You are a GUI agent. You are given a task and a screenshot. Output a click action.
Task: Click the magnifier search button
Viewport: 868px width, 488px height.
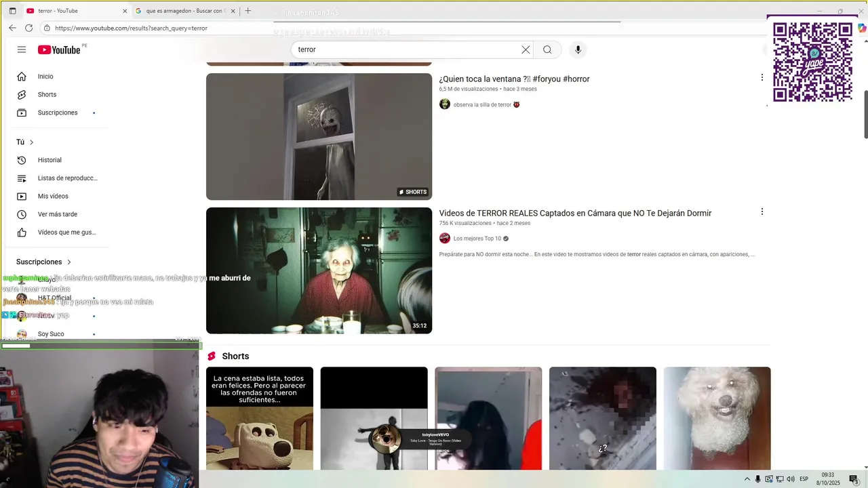(547, 49)
